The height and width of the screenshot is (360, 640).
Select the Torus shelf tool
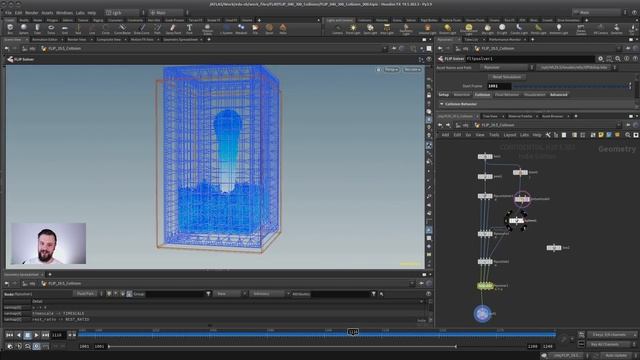tap(51, 29)
